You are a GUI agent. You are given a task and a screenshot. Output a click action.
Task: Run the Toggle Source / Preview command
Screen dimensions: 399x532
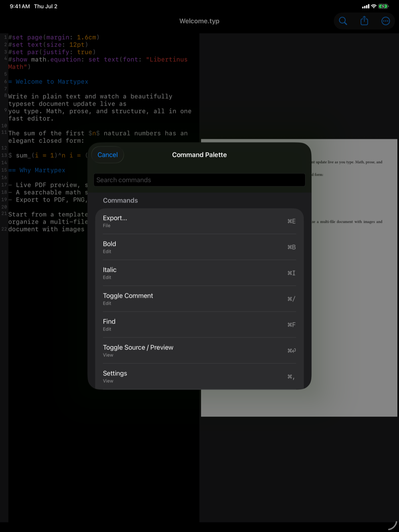point(199,351)
